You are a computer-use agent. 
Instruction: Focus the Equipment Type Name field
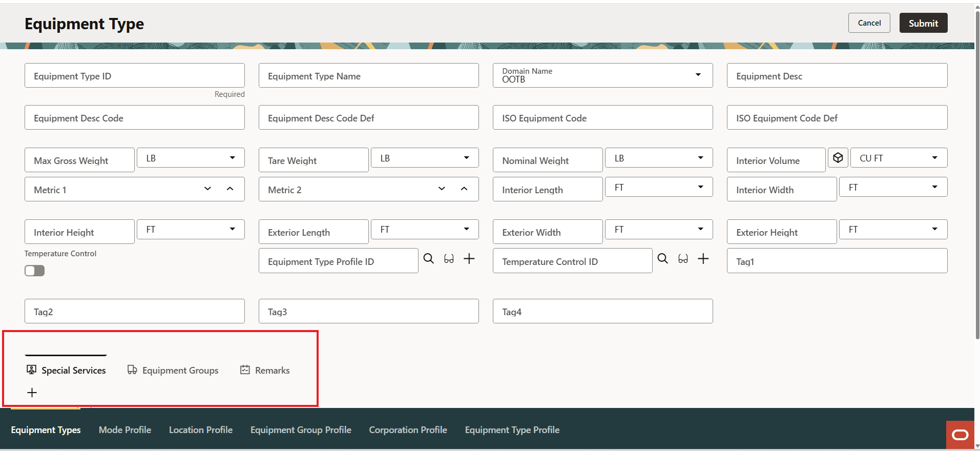coord(369,75)
